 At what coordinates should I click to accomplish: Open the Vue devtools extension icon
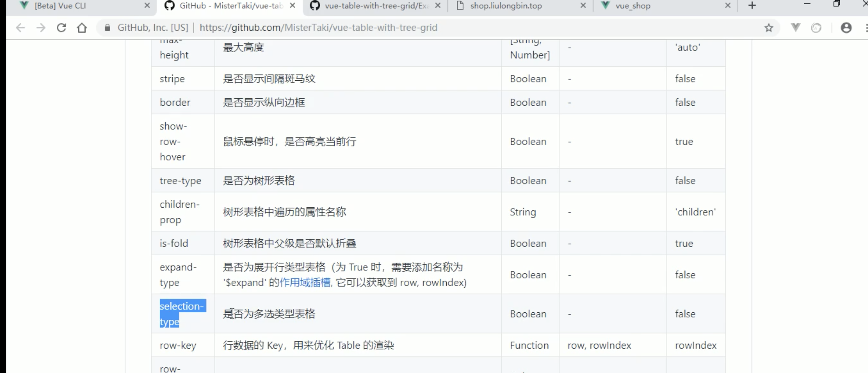[x=795, y=27]
